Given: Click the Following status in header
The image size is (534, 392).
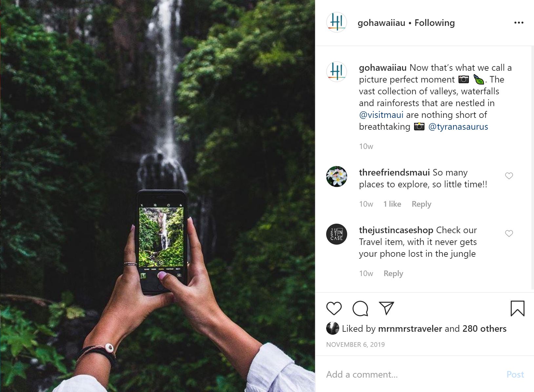Looking at the screenshot, I should click(x=435, y=23).
